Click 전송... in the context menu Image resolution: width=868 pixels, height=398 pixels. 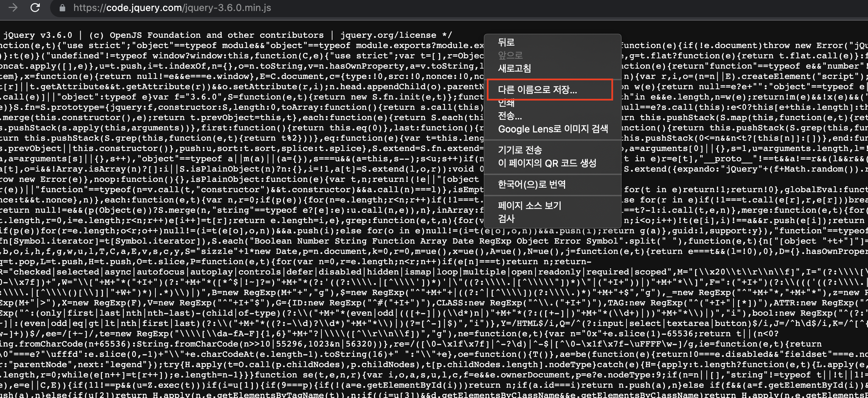[x=510, y=116]
